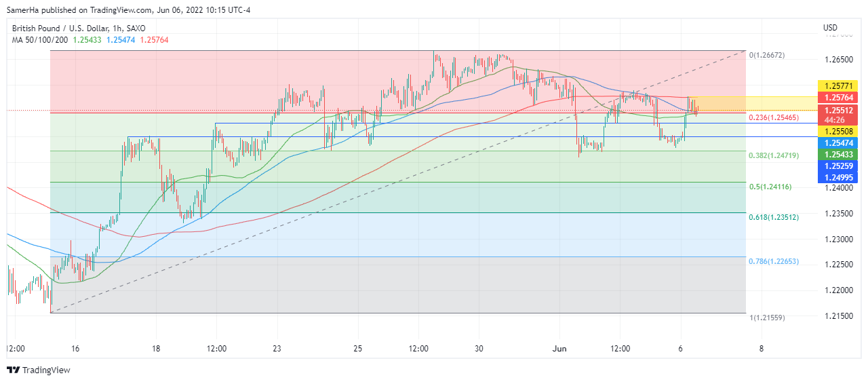Viewport: 868px width, 382px height.
Task: Select the Fibonacci 0(1.26672) level label
Action: tap(766, 55)
